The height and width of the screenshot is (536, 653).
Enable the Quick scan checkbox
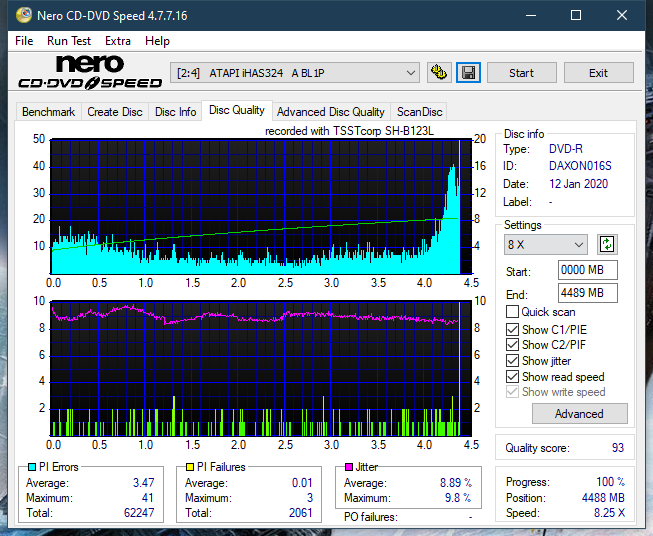pos(513,312)
